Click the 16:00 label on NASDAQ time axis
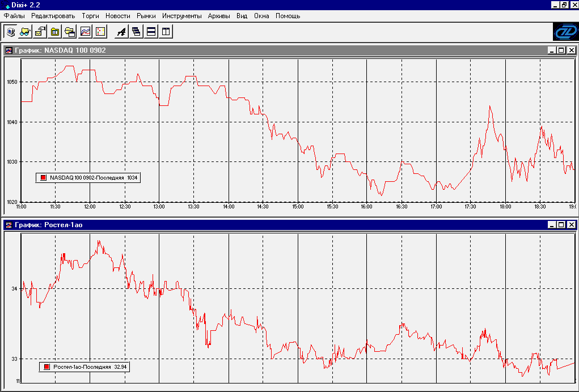Viewport: 579px width, 392px height. pyautogui.click(x=367, y=207)
